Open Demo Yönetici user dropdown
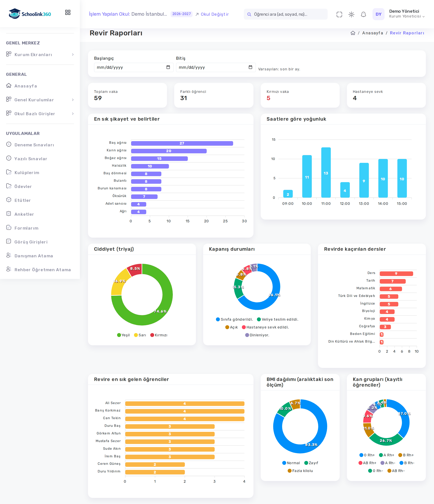Image resolution: width=434 pixels, height=504 pixels. tap(407, 14)
